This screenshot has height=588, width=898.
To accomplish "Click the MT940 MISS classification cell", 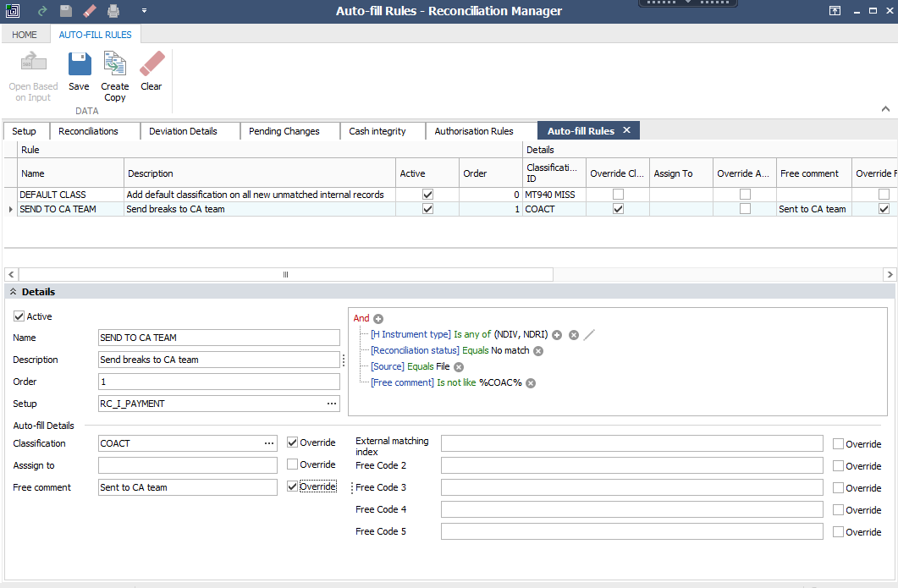I will click(x=554, y=195).
